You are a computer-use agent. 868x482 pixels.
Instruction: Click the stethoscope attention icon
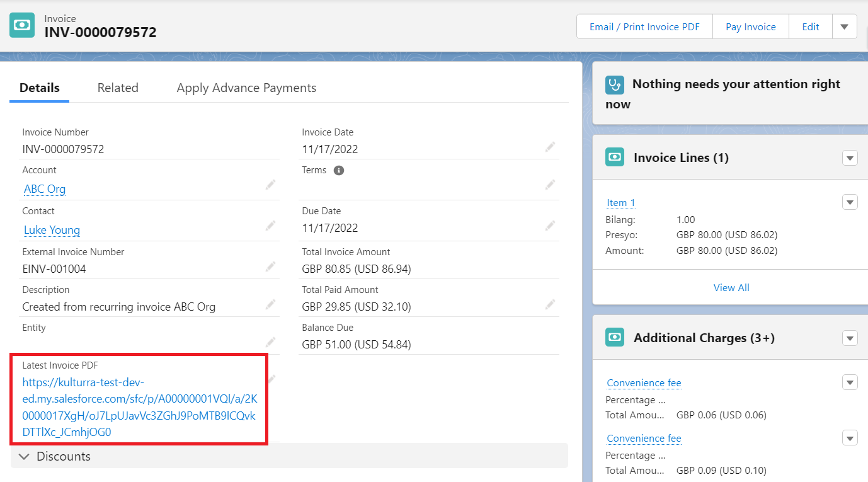click(x=614, y=84)
